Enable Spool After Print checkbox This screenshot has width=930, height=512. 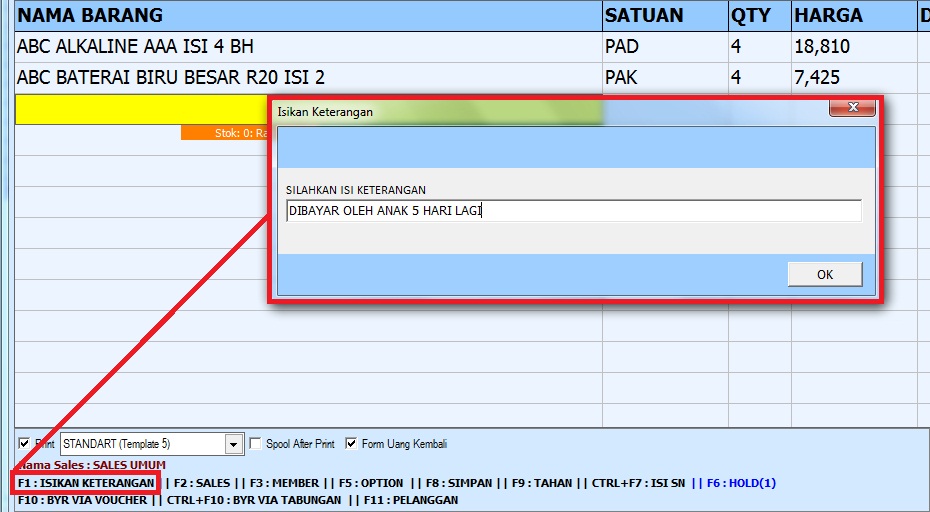(x=256, y=444)
